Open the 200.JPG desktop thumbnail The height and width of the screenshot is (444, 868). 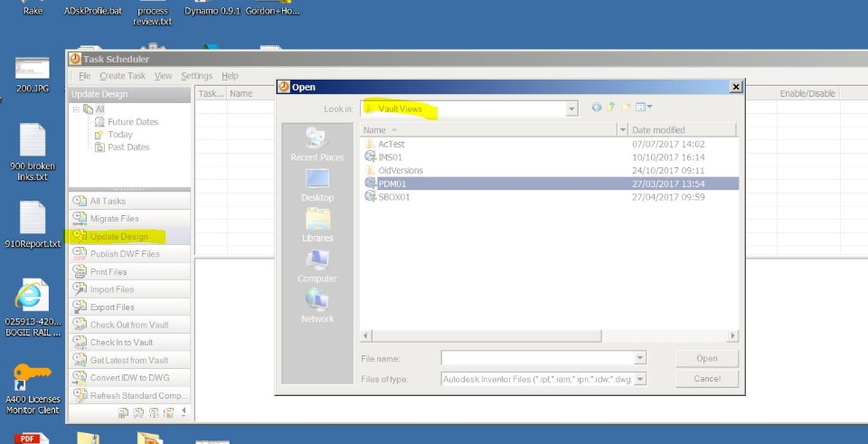coord(33,74)
